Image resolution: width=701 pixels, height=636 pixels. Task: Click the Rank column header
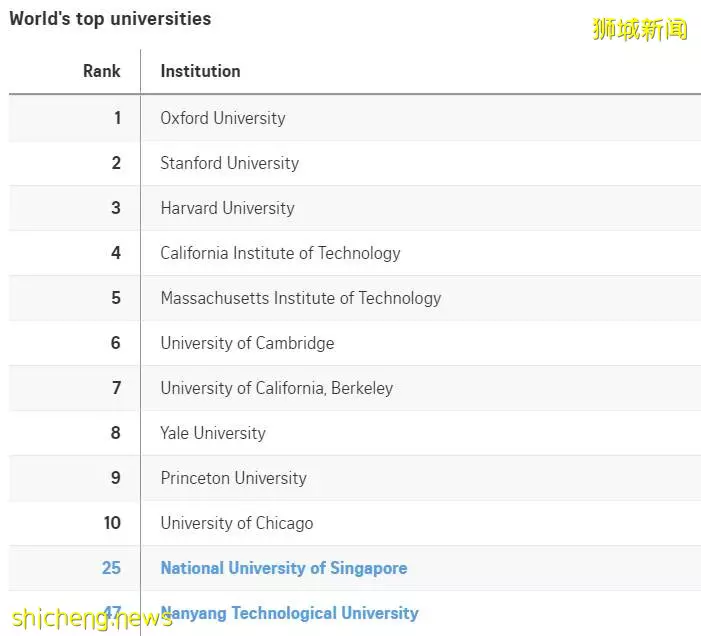click(101, 71)
